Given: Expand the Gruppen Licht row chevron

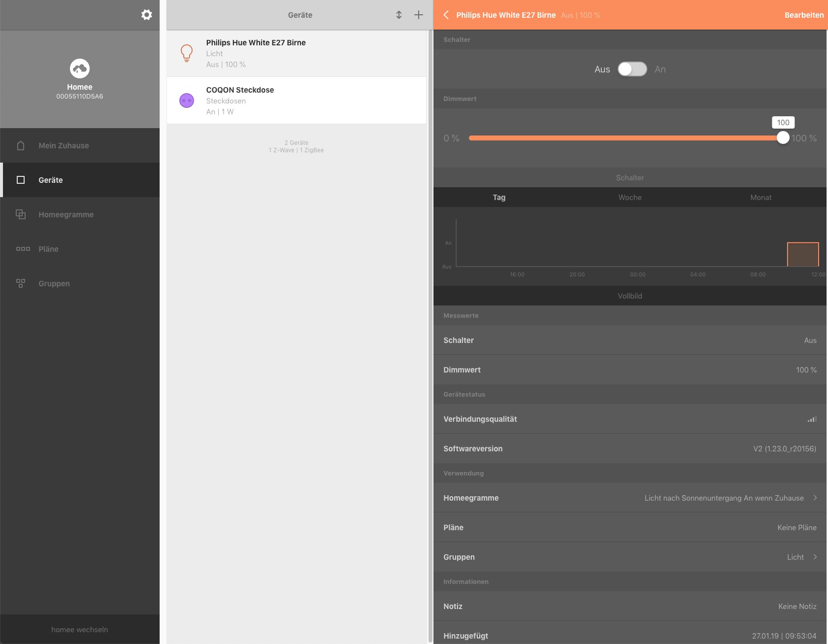Looking at the screenshot, I should click(815, 557).
